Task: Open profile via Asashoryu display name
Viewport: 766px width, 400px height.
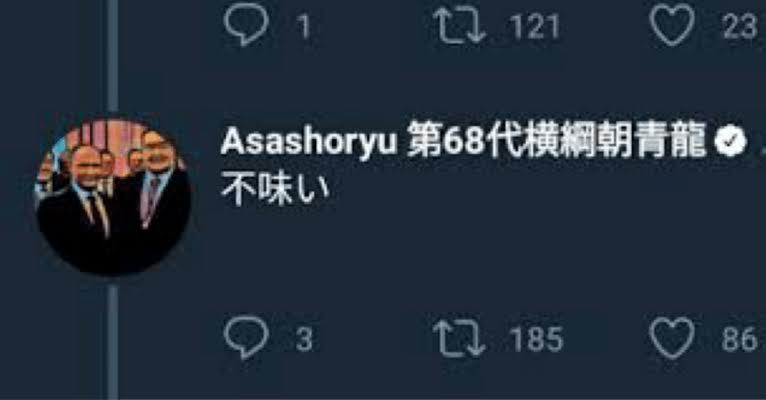Action: (x=308, y=142)
